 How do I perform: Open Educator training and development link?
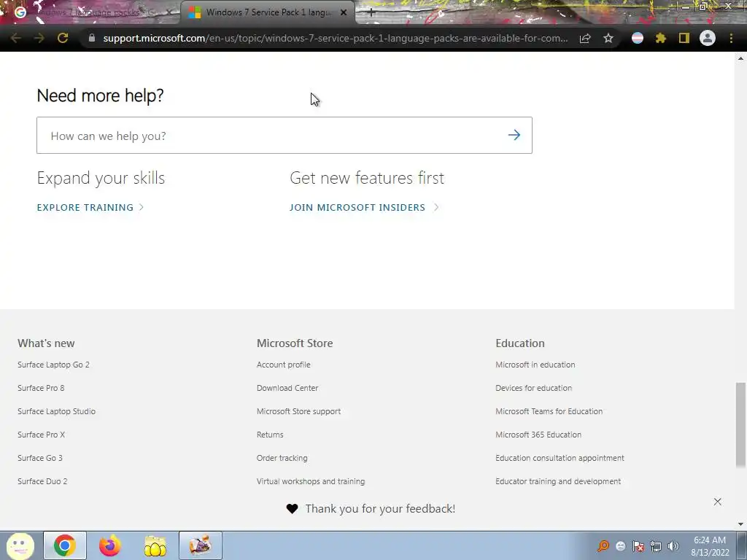tap(558, 481)
